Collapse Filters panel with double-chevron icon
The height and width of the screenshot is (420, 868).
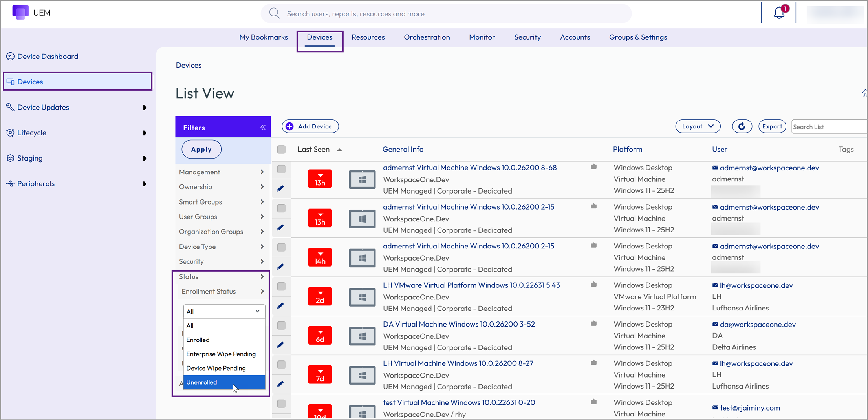point(263,128)
